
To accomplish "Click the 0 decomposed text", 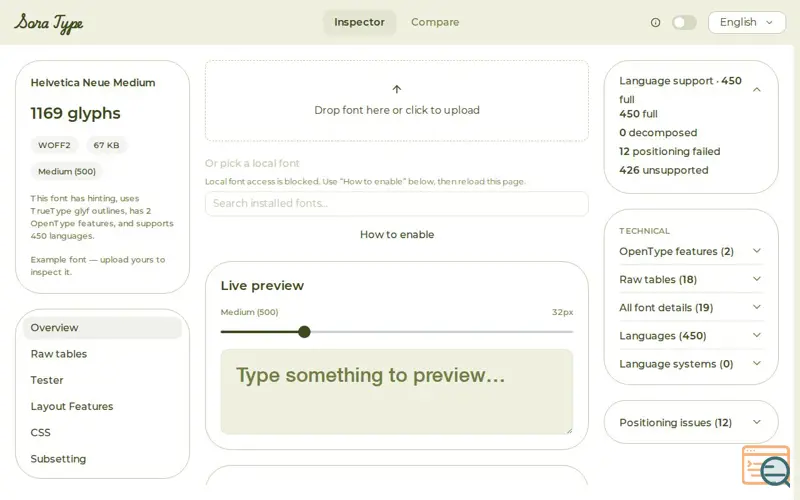I will tap(658, 133).
